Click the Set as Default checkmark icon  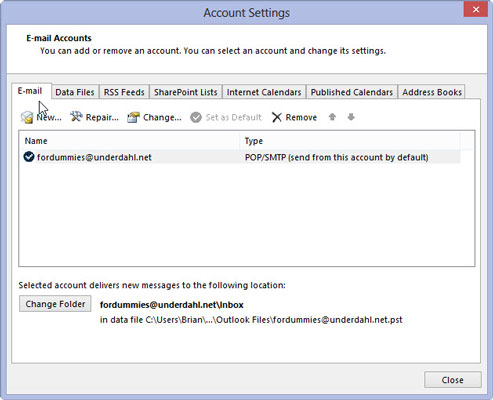tap(196, 117)
